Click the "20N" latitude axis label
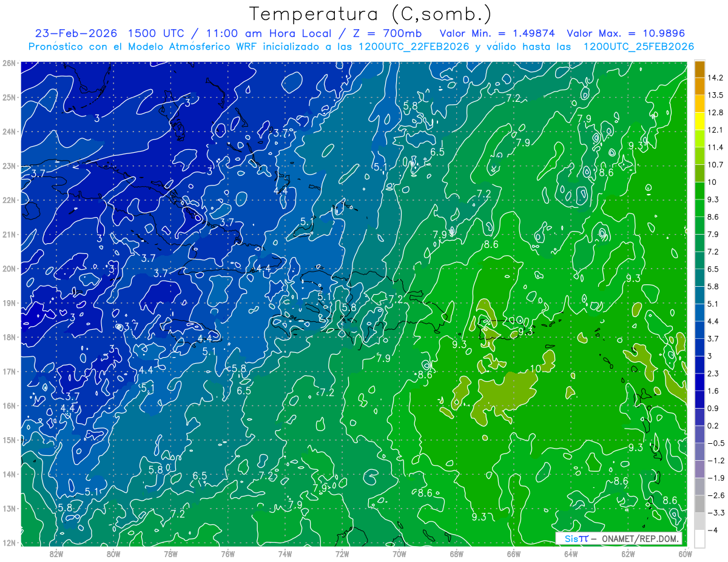Image resolution: width=728 pixels, height=562 pixels. coord(9,269)
